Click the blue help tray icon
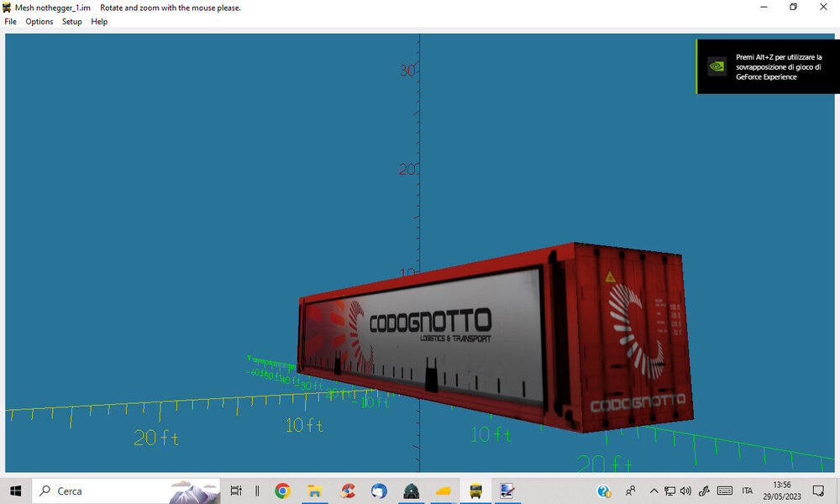Viewport: 840px width, 504px height. point(604,491)
